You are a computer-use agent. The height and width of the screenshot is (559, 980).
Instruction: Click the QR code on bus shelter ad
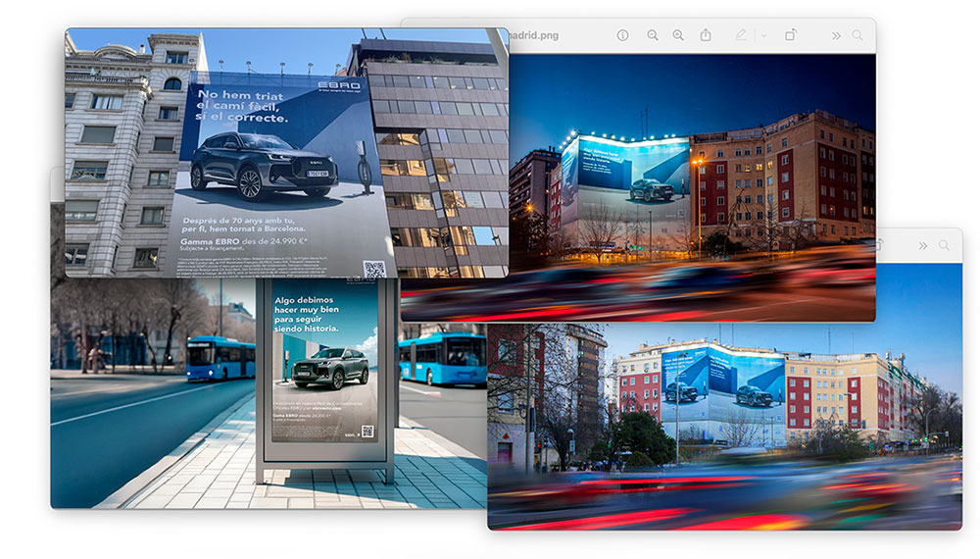point(367,430)
